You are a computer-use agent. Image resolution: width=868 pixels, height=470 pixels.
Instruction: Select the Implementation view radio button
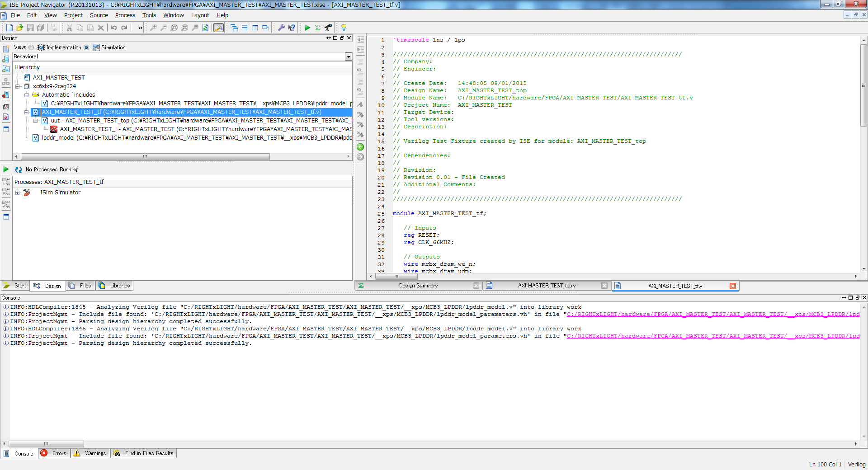coord(31,47)
